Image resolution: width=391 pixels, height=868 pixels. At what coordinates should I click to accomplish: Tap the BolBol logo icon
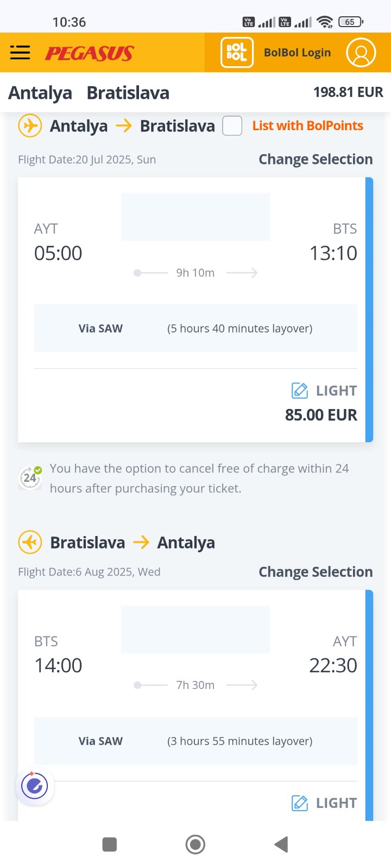(237, 53)
